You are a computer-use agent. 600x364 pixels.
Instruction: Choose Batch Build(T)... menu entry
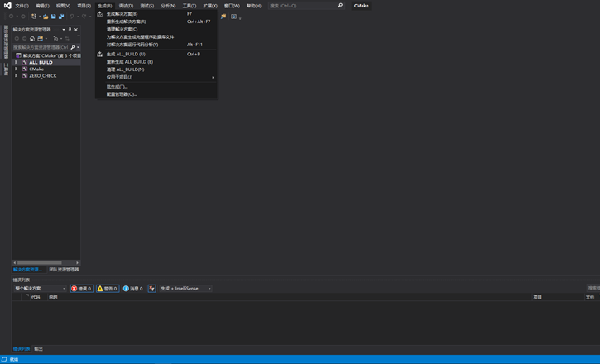(156, 87)
